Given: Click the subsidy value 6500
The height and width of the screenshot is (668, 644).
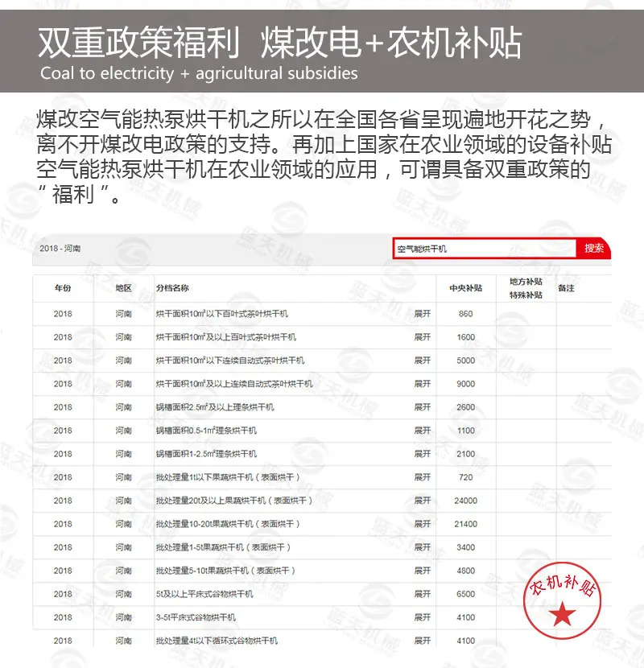Looking at the screenshot, I should 466,594.
